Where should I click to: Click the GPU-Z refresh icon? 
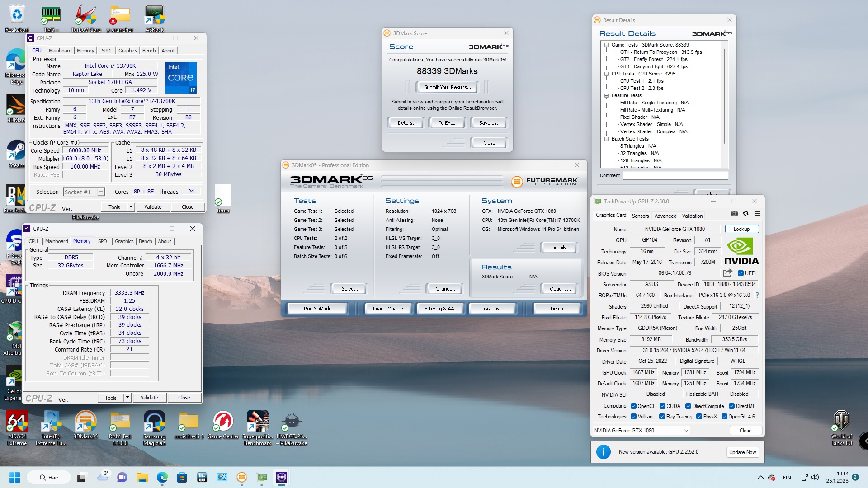tap(746, 214)
